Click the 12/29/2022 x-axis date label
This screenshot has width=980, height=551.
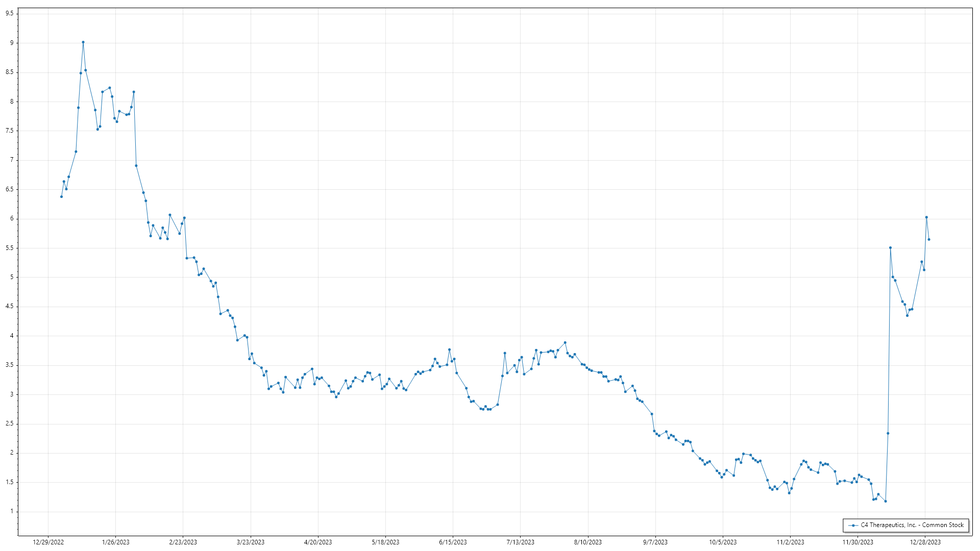(x=48, y=542)
